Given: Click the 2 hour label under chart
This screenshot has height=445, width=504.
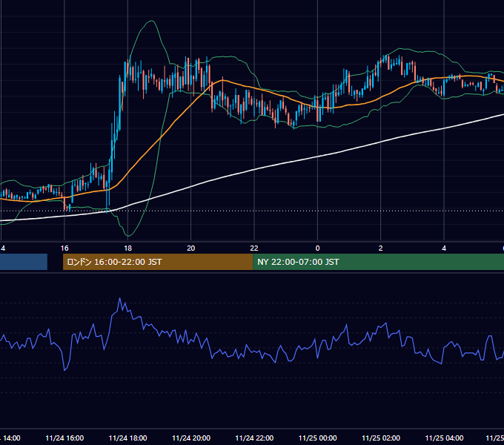Looking at the screenshot, I should coord(380,248).
